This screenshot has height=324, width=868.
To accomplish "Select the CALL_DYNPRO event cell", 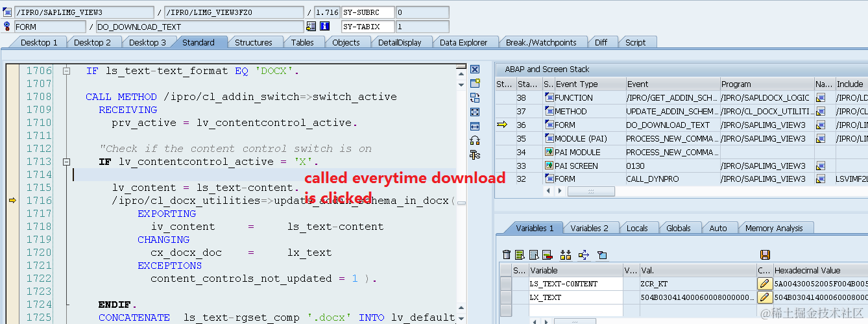I will coord(673,179).
